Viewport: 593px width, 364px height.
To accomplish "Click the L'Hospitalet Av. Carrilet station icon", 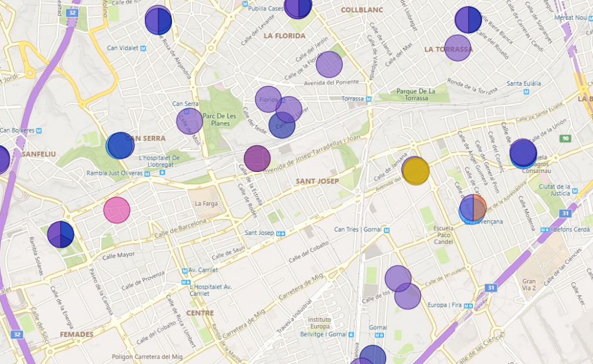I will 186,282.
